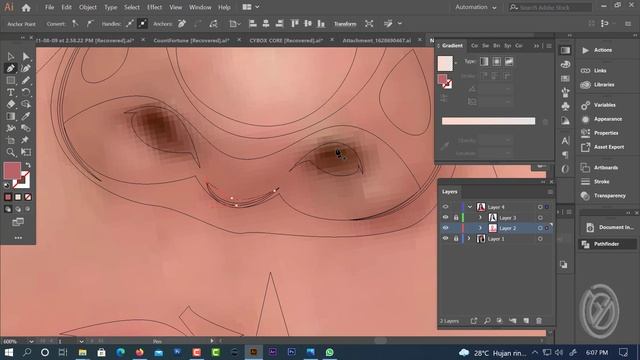This screenshot has height=360, width=640.
Task: Click Illustrator Home icon
Action: click(x=26, y=7)
